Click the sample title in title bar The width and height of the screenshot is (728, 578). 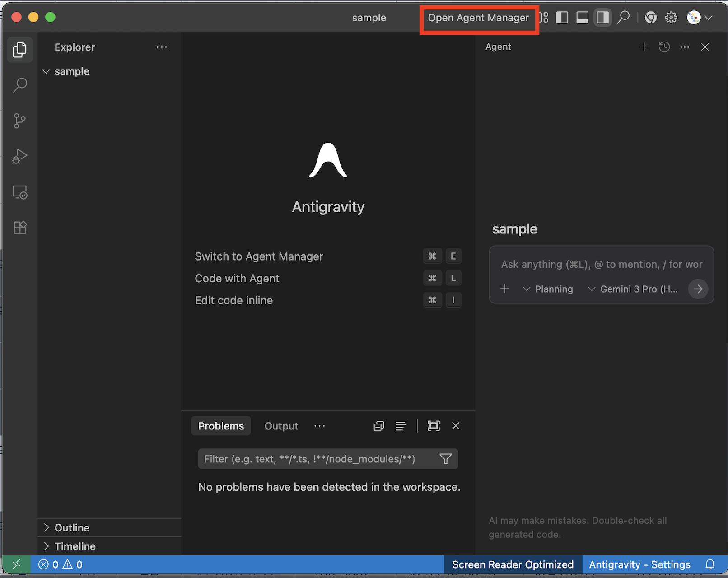[x=369, y=18]
